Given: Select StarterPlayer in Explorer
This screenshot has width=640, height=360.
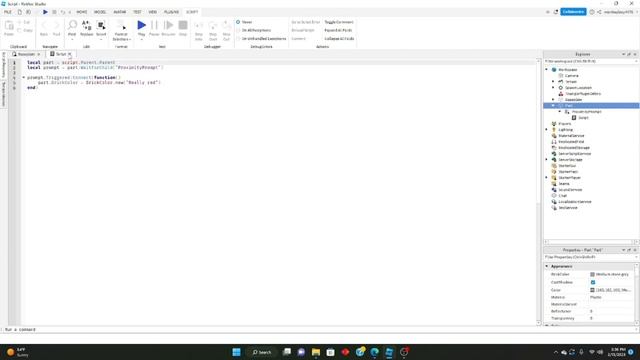Looking at the screenshot, I should tap(569, 178).
